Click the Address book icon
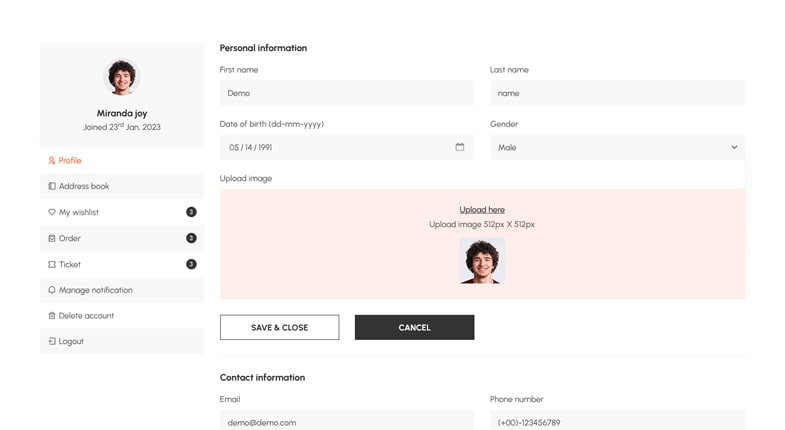Screen dimensions: 785x430 point(52,186)
